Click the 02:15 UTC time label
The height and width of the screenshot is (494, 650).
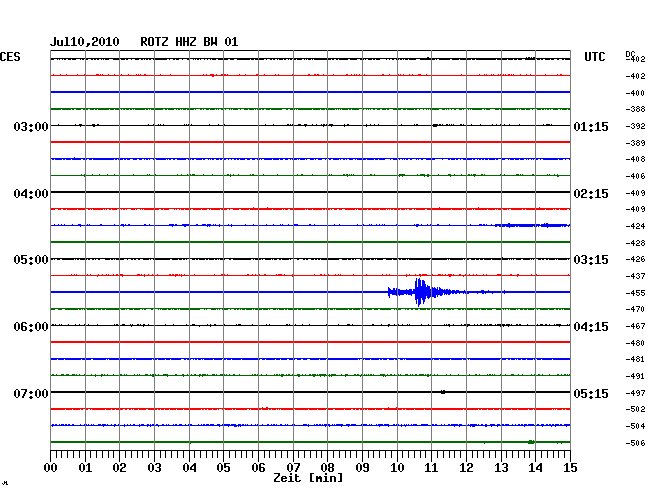coord(591,194)
